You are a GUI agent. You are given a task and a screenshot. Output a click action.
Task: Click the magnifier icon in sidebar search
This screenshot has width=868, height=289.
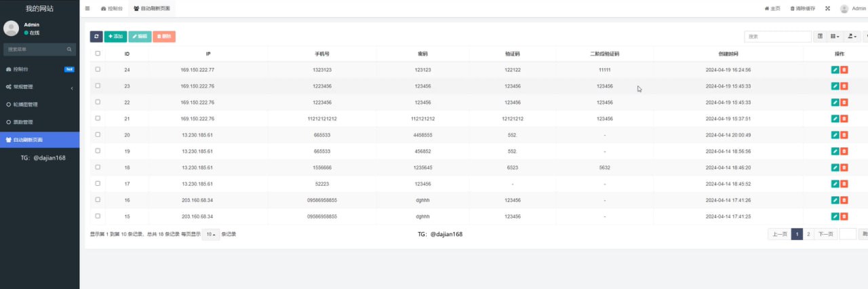[x=69, y=50]
